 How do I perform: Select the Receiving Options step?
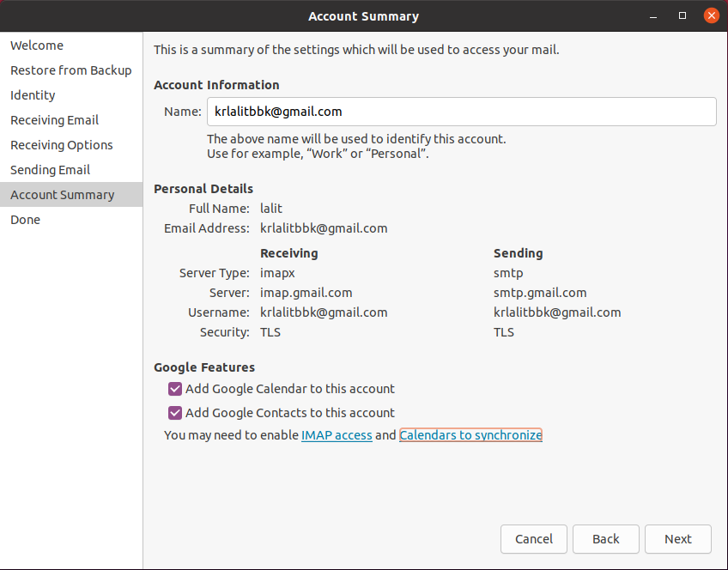coord(61,144)
